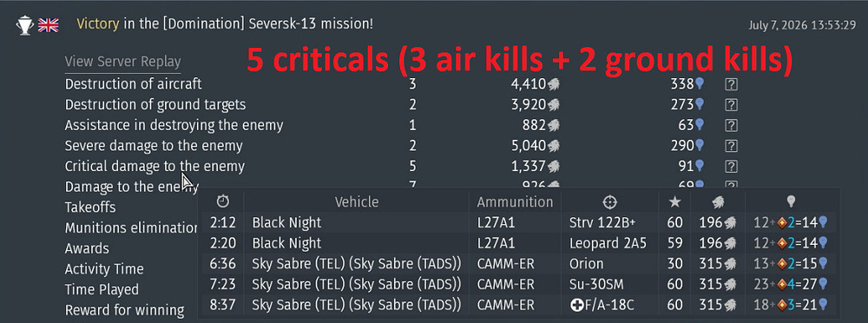Open help icon for Assistance in destroying enemy
Screen dimensions: 868x323
[x=731, y=125]
